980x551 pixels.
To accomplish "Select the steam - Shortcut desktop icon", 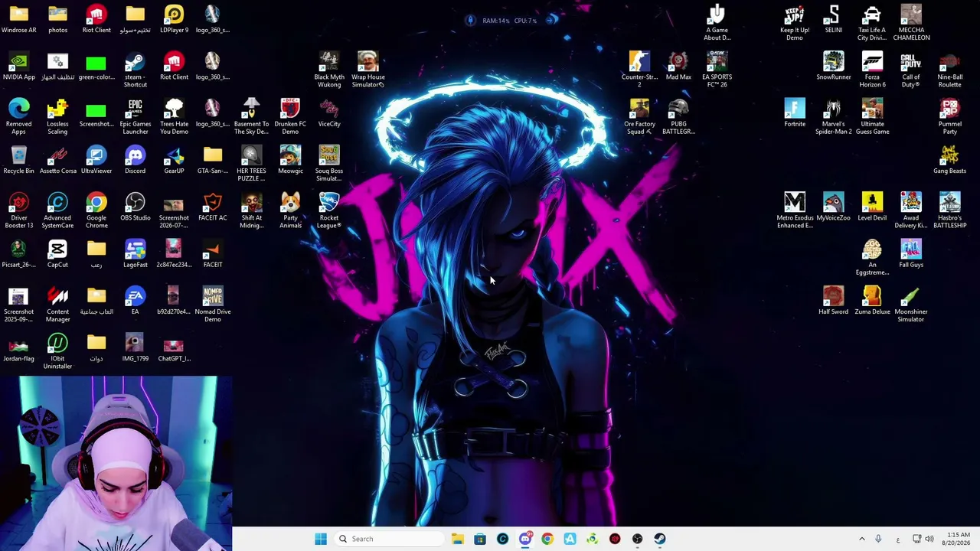I will [135, 70].
